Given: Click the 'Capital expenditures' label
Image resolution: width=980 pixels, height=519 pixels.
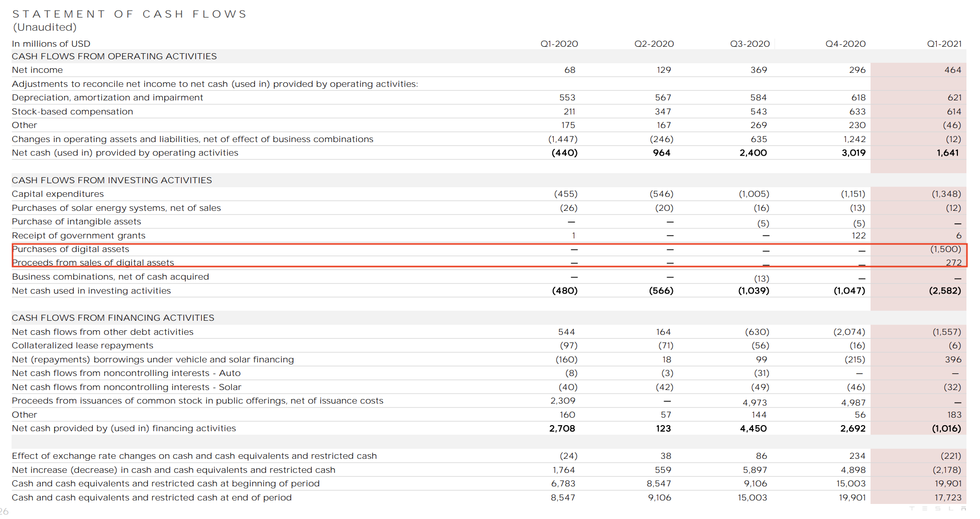Looking at the screenshot, I should click(x=58, y=194).
